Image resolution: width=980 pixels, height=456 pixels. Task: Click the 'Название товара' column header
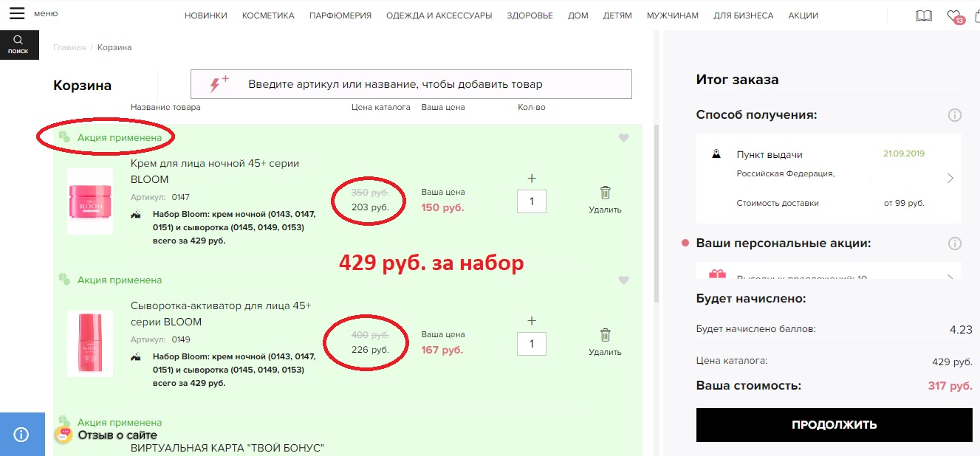click(x=165, y=107)
